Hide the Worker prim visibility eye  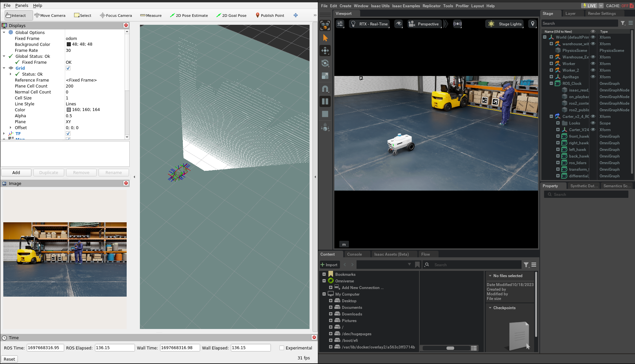[x=593, y=64]
